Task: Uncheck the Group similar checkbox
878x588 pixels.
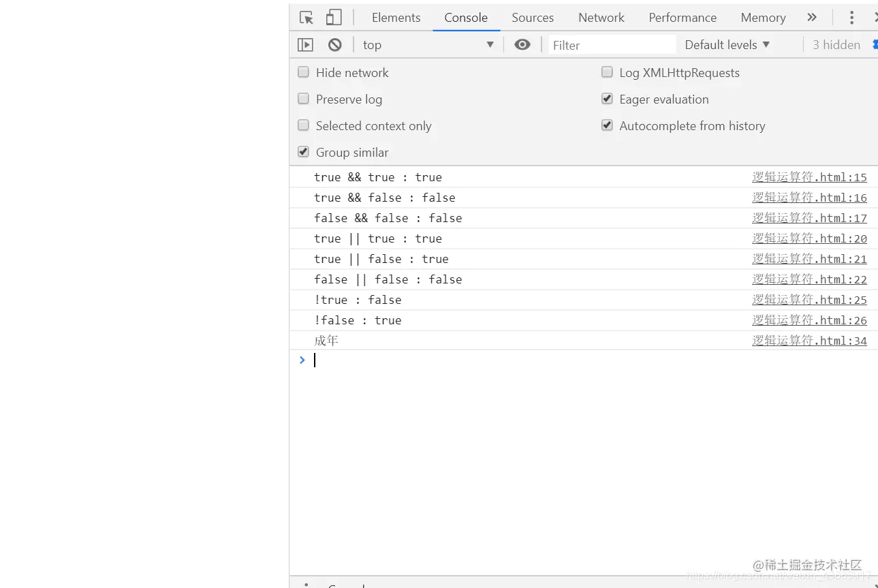Action: 304,152
